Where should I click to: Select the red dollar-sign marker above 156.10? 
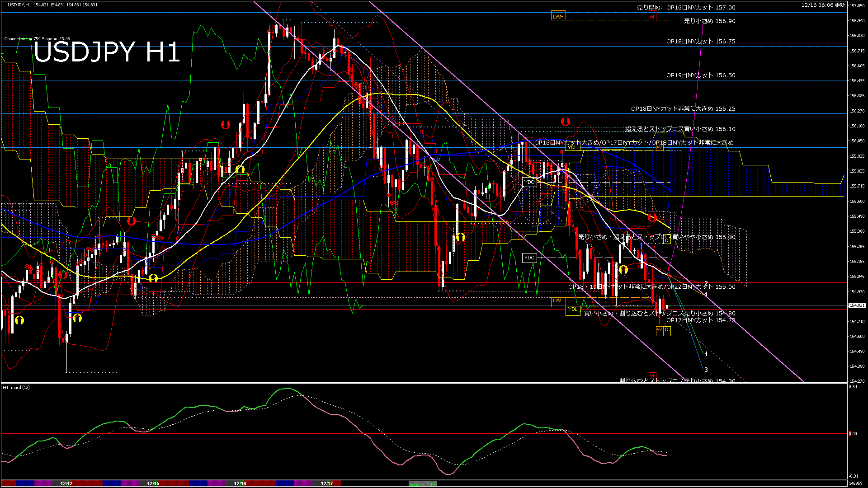[565, 121]
